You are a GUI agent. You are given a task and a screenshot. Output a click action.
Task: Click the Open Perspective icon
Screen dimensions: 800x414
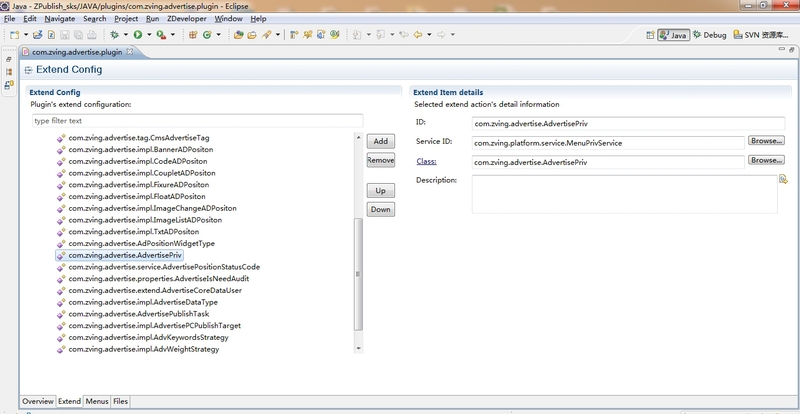[x=648, y=35]
